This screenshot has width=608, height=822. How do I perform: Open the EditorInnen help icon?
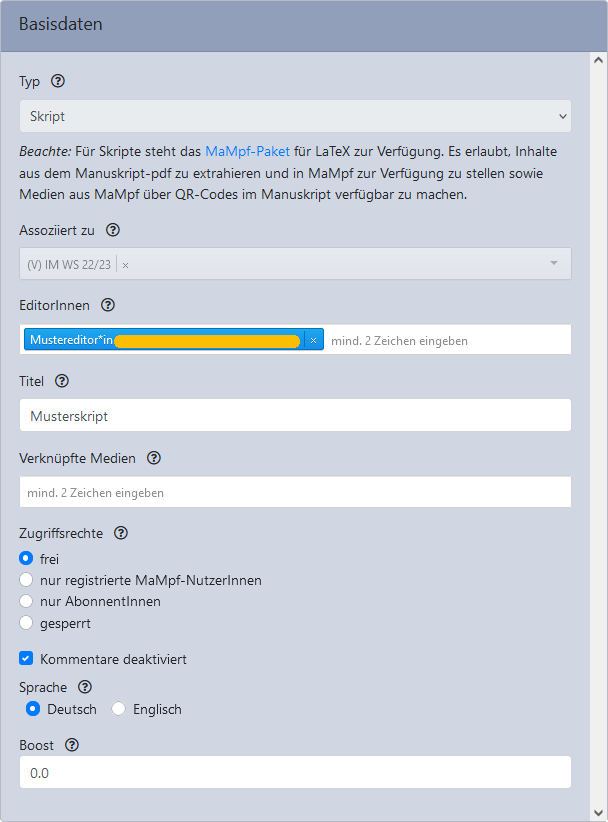(108, 305)
